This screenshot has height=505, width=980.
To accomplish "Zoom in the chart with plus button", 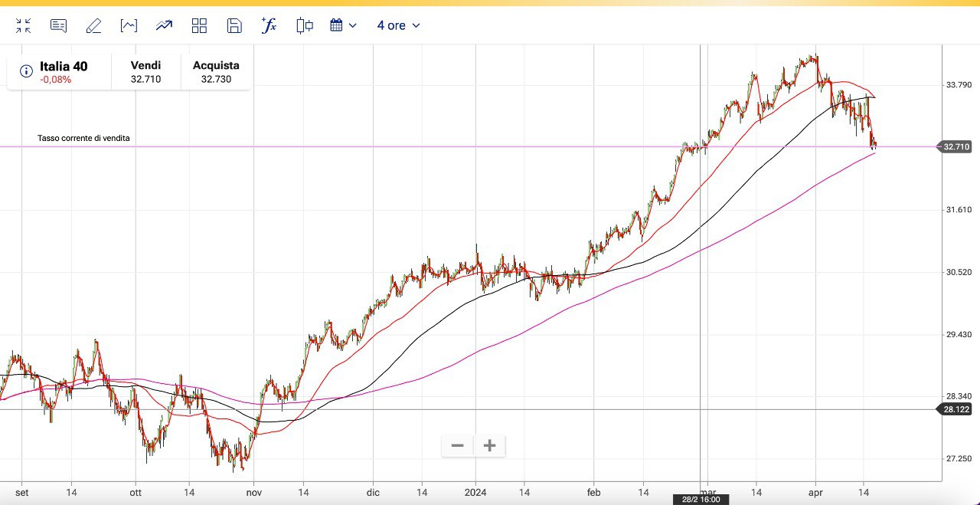I will pyautogui.click(x=490, y=445).
